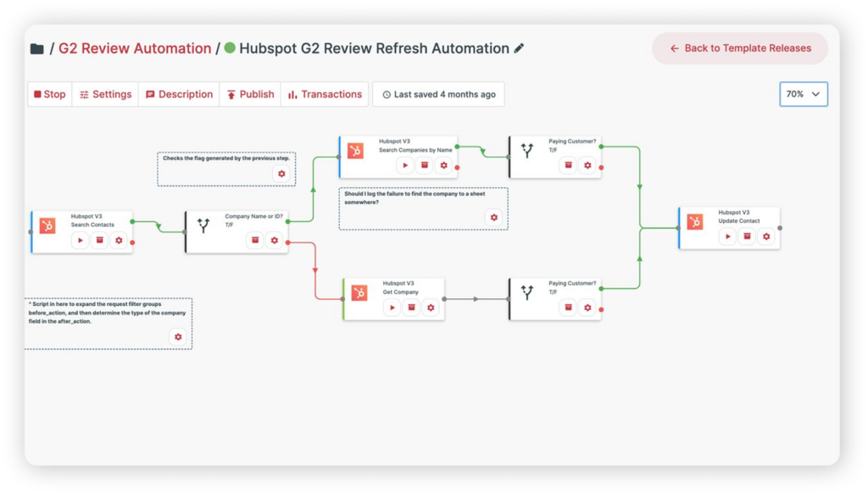Delete the Search Contacts step
868x494 pixels.
100,241
